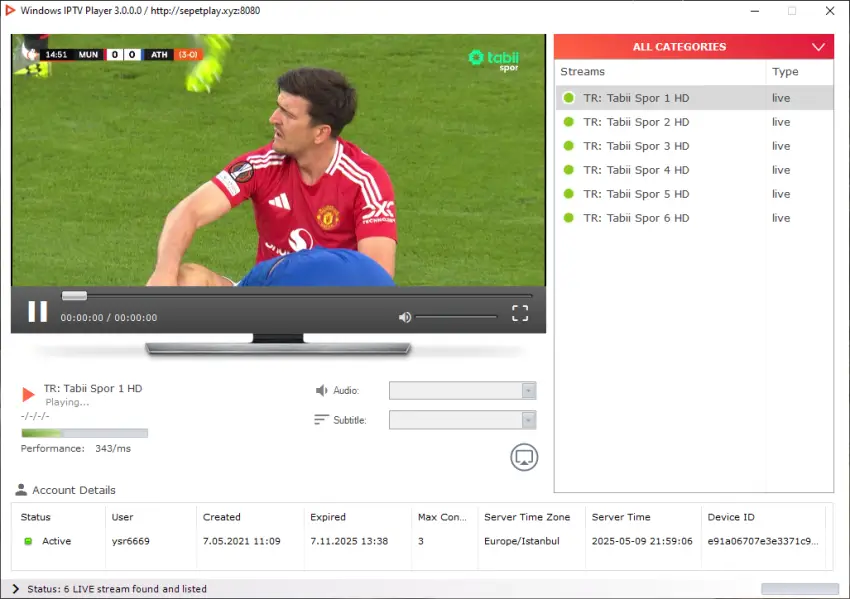This screenshot has width=850, height=599.
Task: Minimize the IPTV Player window
Action: click(x=755, y=11)
